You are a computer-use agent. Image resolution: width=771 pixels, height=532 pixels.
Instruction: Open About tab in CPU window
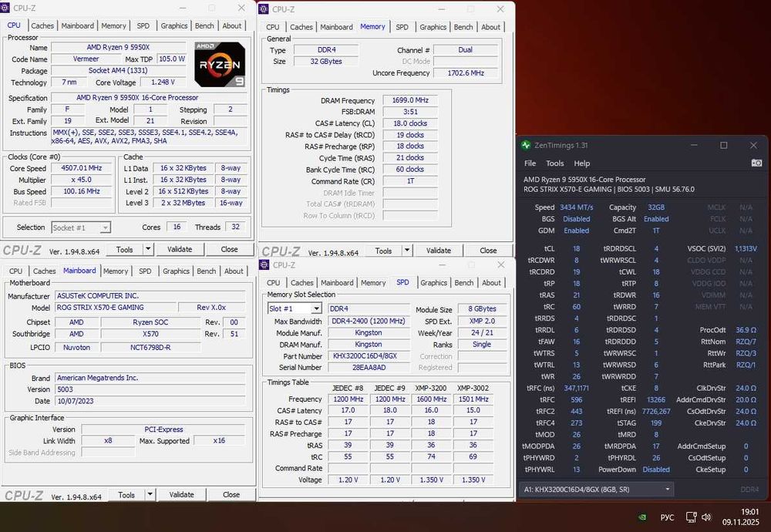[x=231, y=25]
